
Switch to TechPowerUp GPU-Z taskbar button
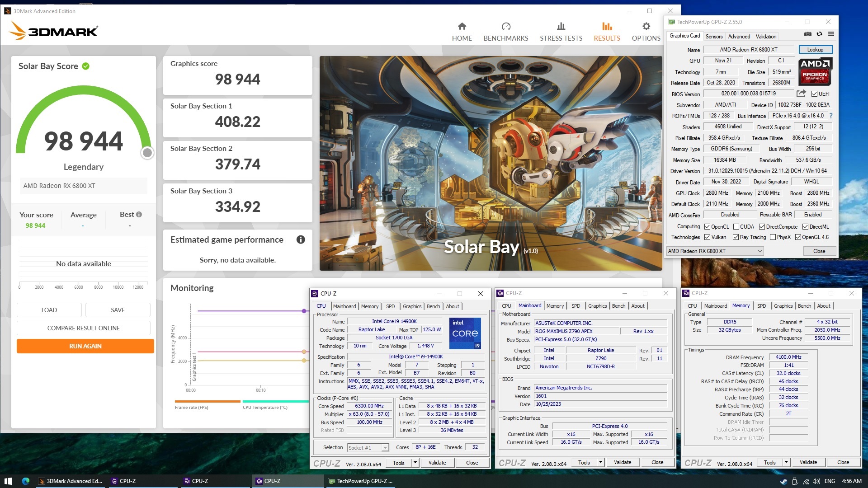click(360, 481)
